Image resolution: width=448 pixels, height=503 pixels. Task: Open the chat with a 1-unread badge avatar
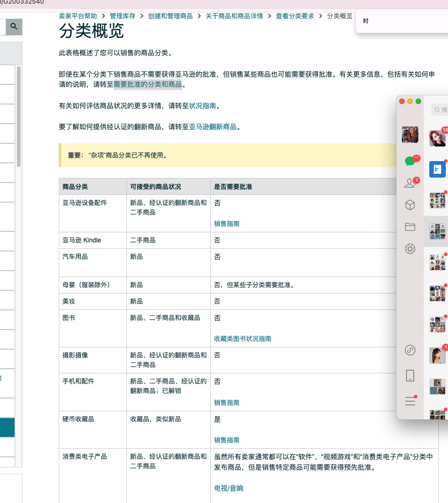(x=438, y=356)
